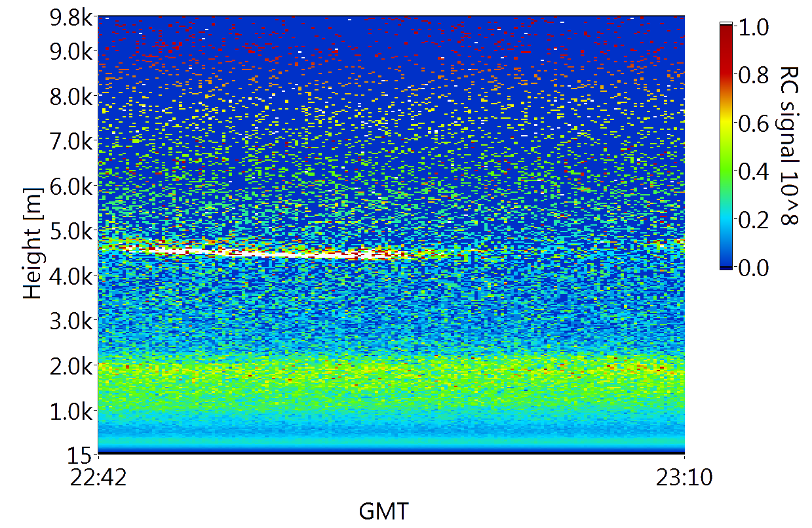The width and height of the screenshot is (812, 528).
Task: Click the GMT axis title
Action: [x=383, y=510]
